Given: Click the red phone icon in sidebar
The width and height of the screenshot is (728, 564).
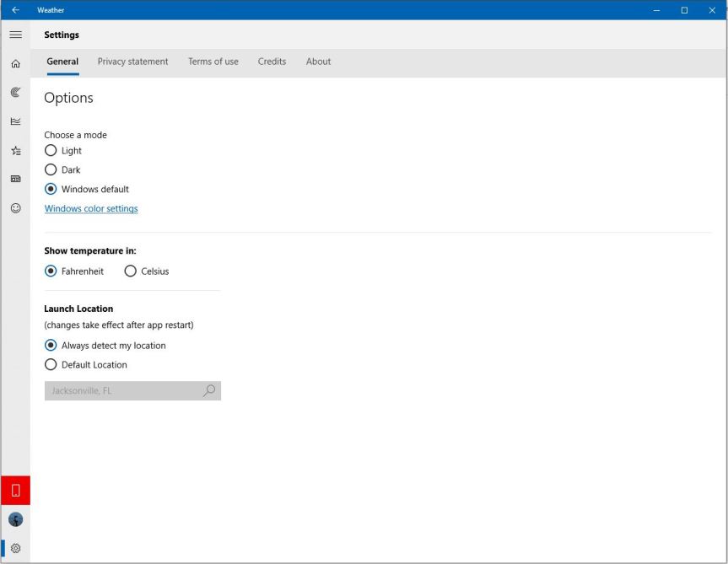Looking at the screenshot, I should click(15, 491).
